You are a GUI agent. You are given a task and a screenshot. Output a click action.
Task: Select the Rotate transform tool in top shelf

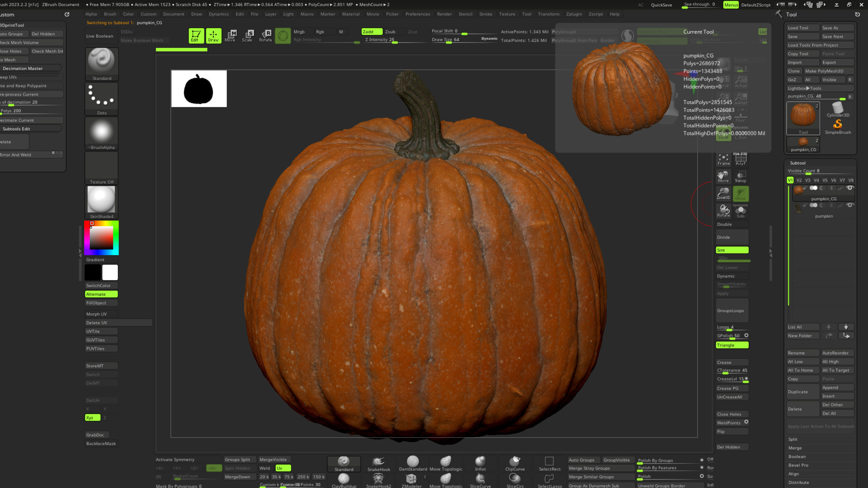pos(265,36)
